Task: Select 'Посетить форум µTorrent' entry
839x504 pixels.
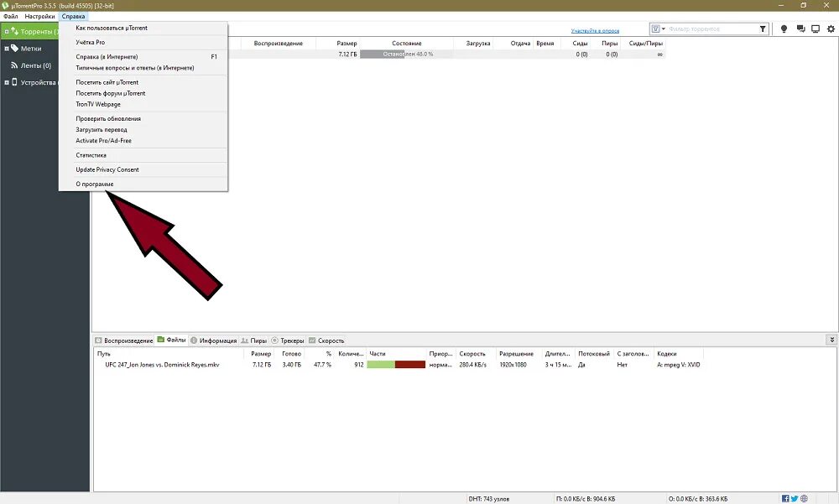Action: tap(143, 93)
